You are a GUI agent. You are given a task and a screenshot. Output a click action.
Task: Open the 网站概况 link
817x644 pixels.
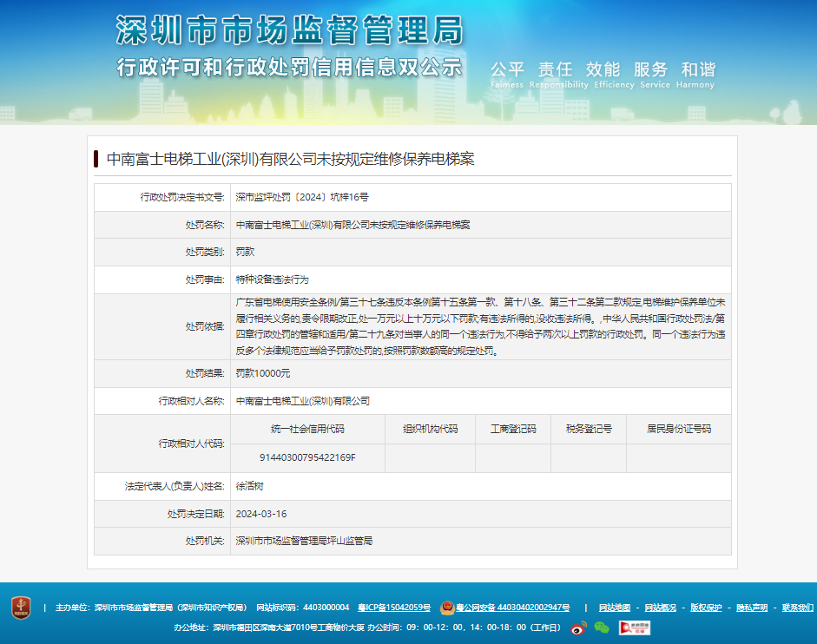(660, 608)
